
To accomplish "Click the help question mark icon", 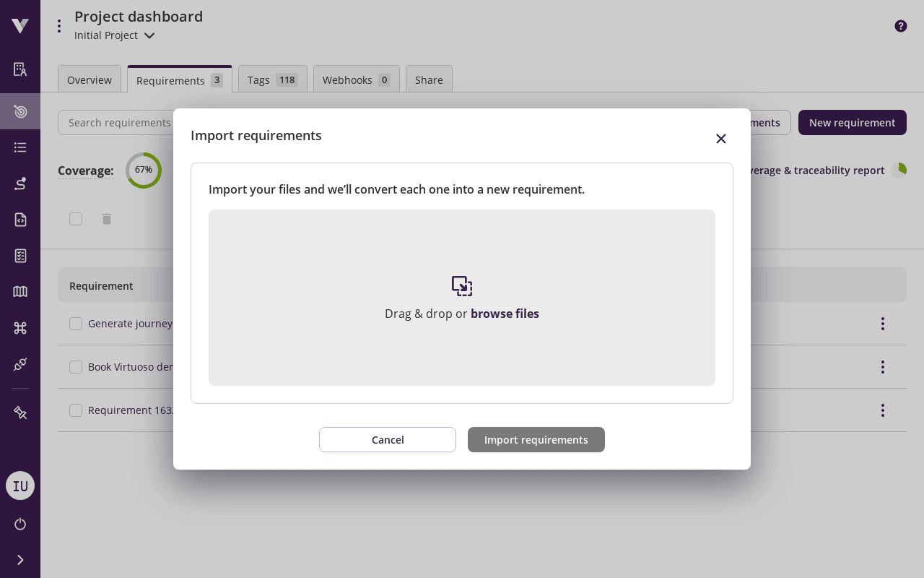I will tap(900, 26).
